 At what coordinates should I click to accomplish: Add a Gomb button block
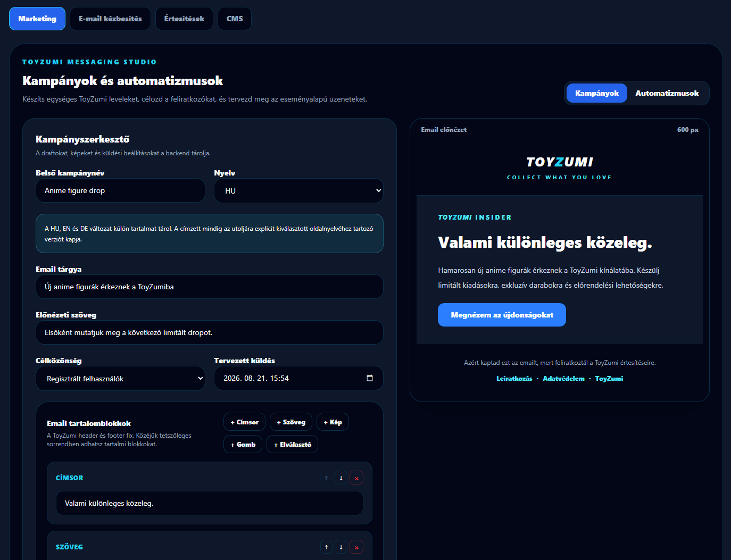point(243,445)
